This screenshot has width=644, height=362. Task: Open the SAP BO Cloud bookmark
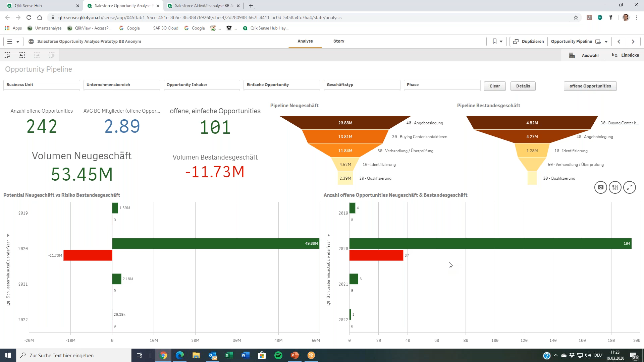coord(166,28)
